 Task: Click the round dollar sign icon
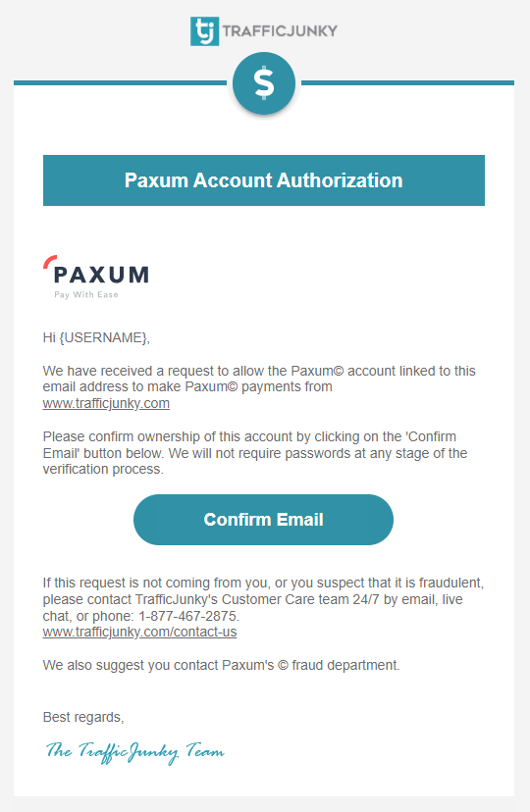[264, 83]
